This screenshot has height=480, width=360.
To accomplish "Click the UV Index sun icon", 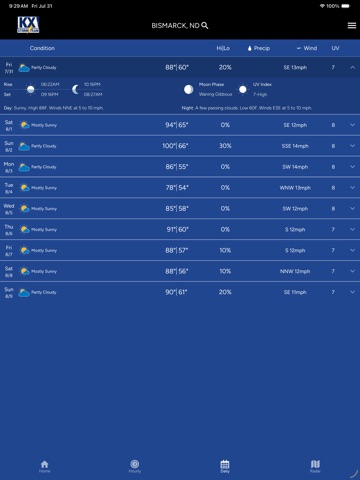I will pos(243,89).
